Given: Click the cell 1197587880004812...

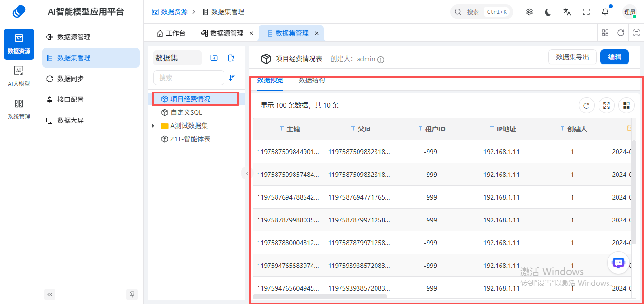Looking at the screenshot, I should [x=288, y=243].
